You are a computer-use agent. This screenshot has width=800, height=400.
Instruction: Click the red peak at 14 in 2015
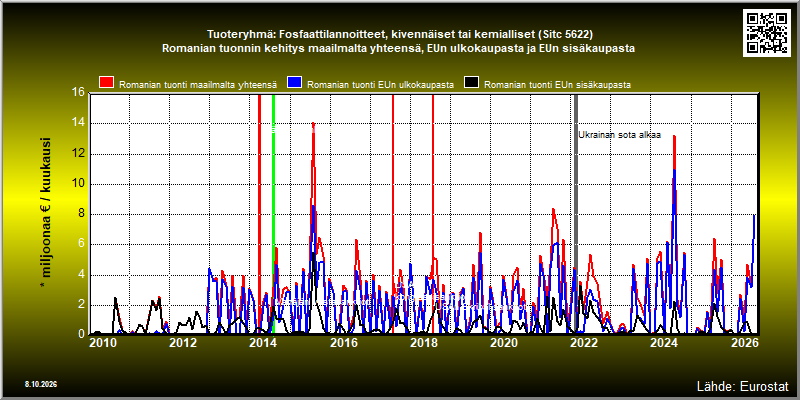pos(313,123)
